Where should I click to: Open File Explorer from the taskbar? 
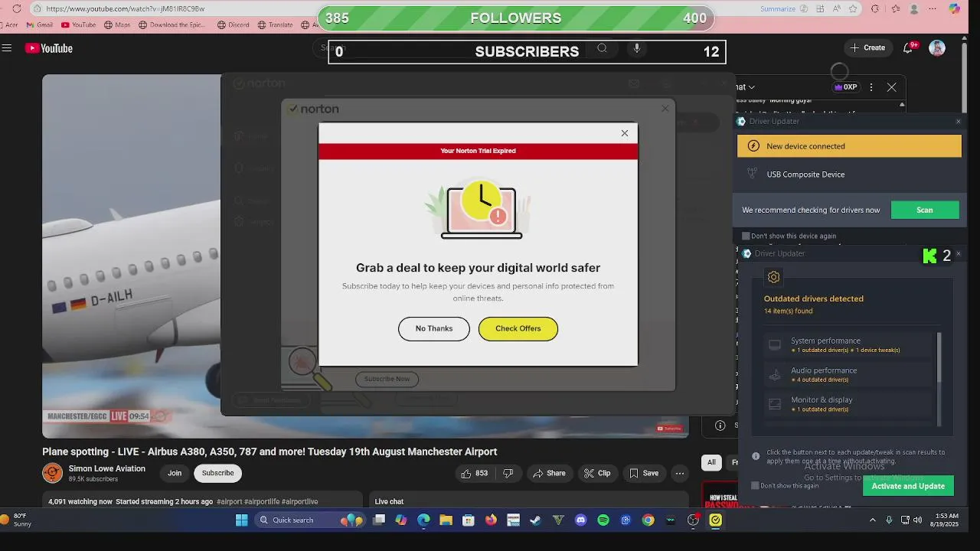[446, 520]
